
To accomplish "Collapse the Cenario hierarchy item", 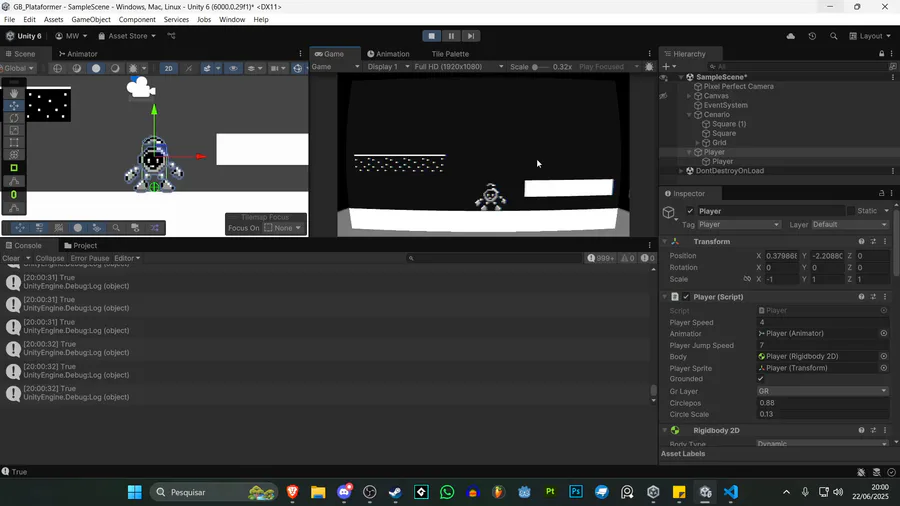I will pyautogui.click(x=689, y=115).
